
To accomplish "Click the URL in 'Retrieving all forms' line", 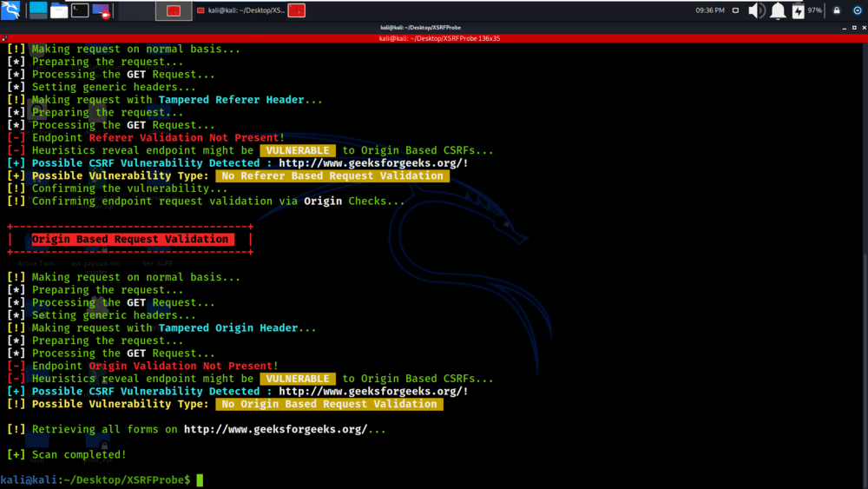I will tap(275, 429).
